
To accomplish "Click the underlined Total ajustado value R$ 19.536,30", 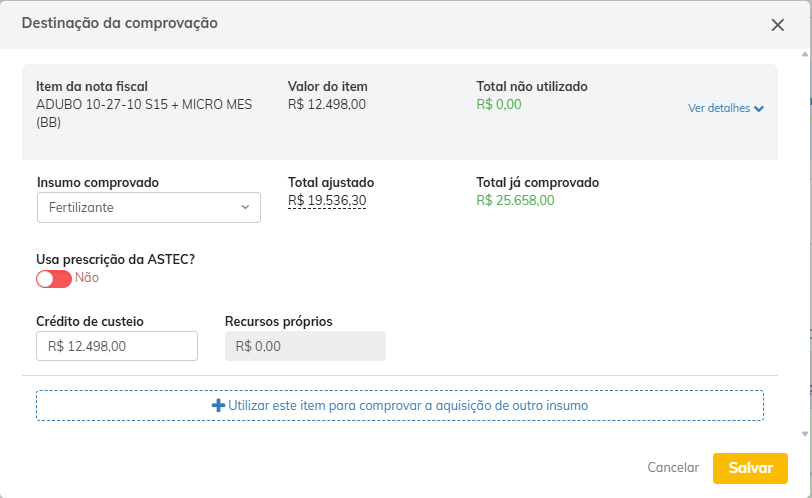I will point(327,200).
